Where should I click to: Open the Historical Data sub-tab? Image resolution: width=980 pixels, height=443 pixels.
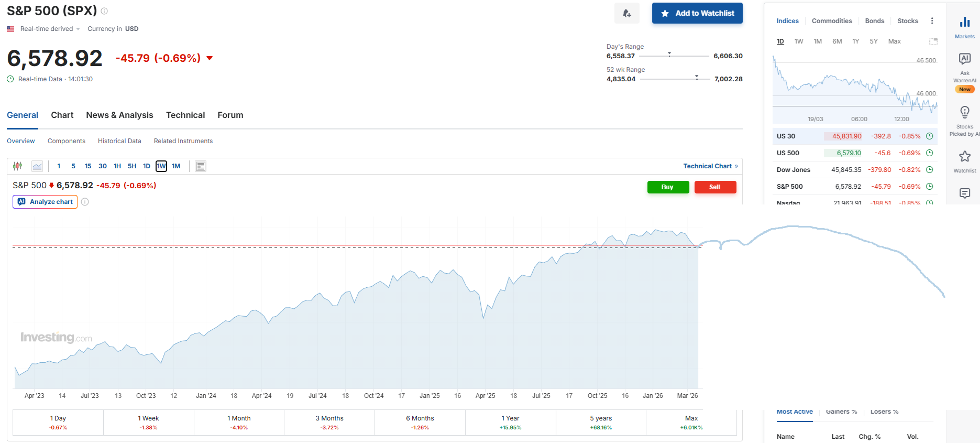pyautogui.click(x=119, y=141)
